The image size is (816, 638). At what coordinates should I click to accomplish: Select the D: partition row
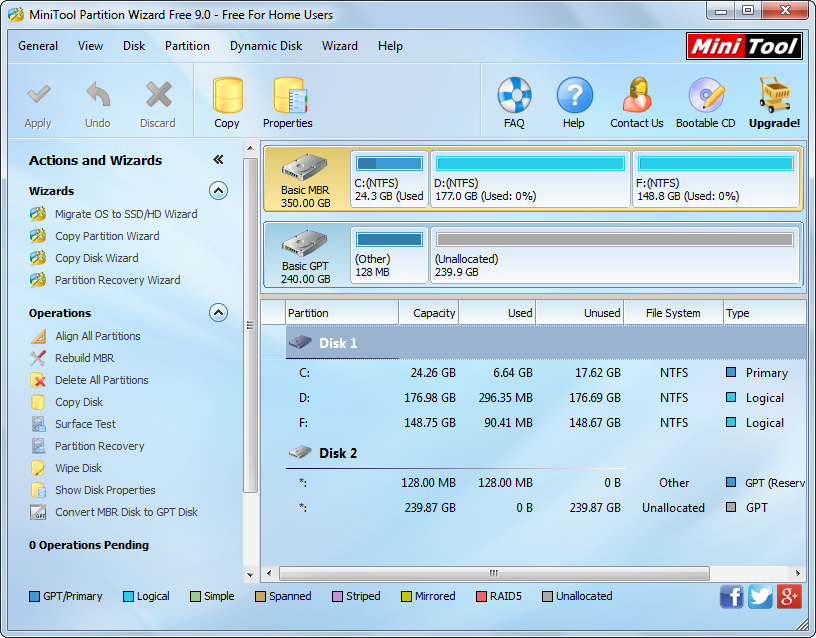[533, 398]
